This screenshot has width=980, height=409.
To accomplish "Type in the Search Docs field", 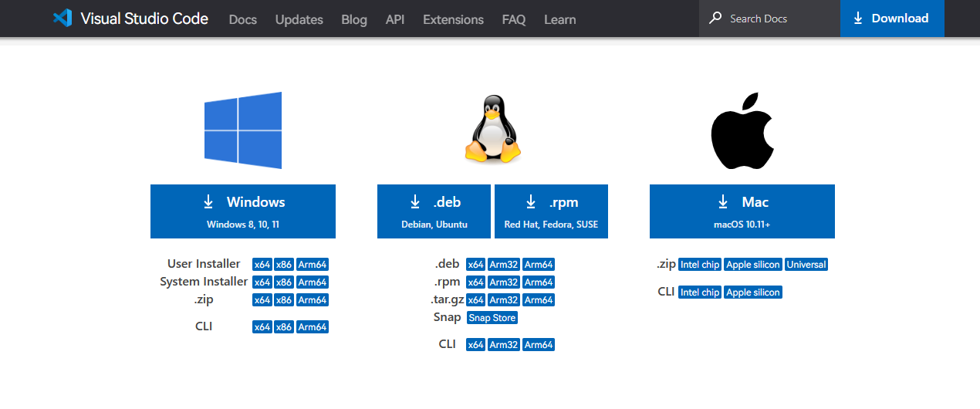I will pyautogui.click(x=779, y=19).
